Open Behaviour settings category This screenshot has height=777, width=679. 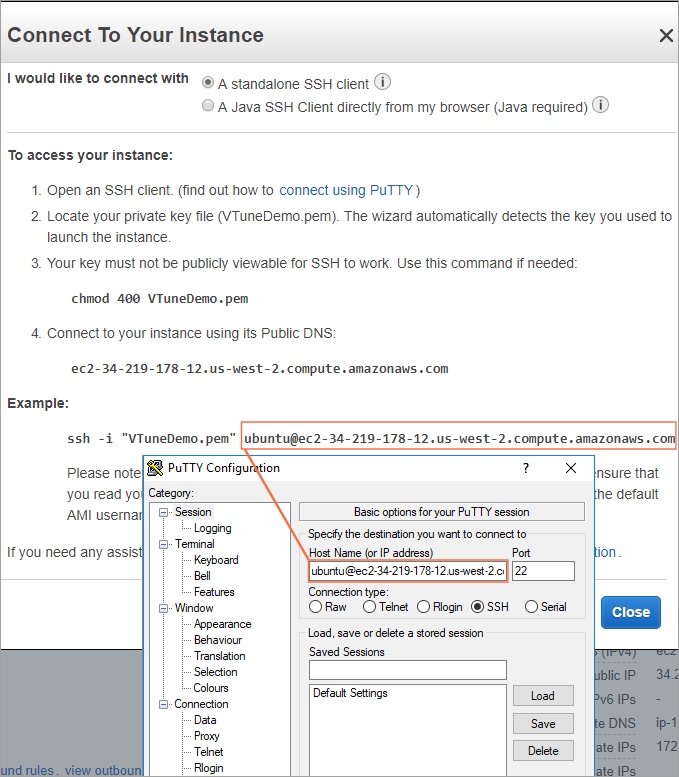click(x=218, y=640)
